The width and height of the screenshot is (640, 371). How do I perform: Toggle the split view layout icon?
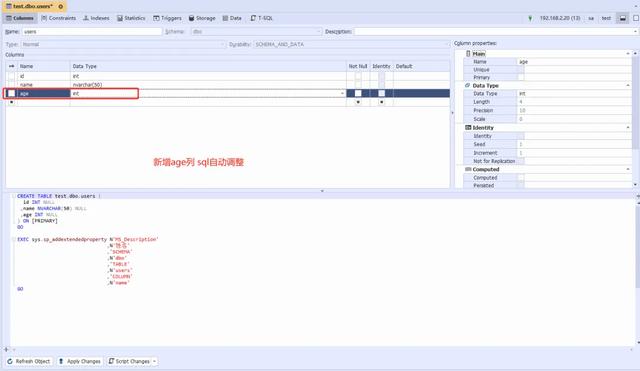[x=622, y=18]
